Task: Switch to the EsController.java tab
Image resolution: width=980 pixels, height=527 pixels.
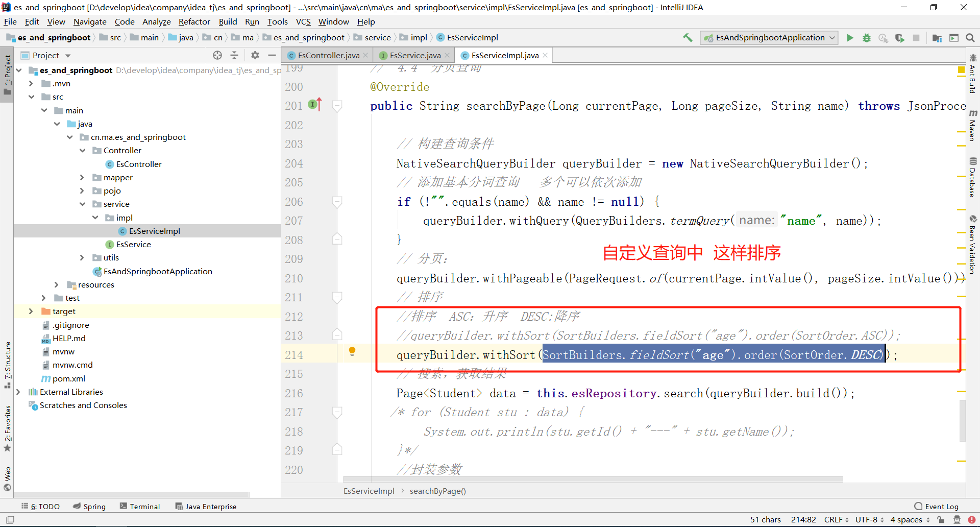Action: point(328,55)
